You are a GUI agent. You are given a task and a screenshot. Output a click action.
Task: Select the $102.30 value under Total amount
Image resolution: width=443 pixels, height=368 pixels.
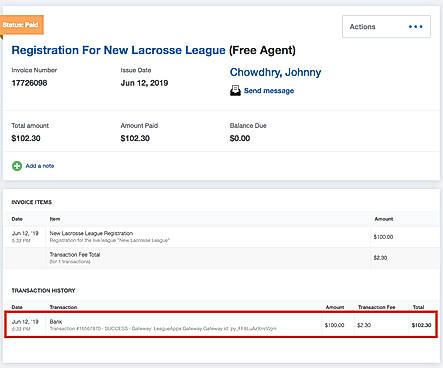(26, 138)
